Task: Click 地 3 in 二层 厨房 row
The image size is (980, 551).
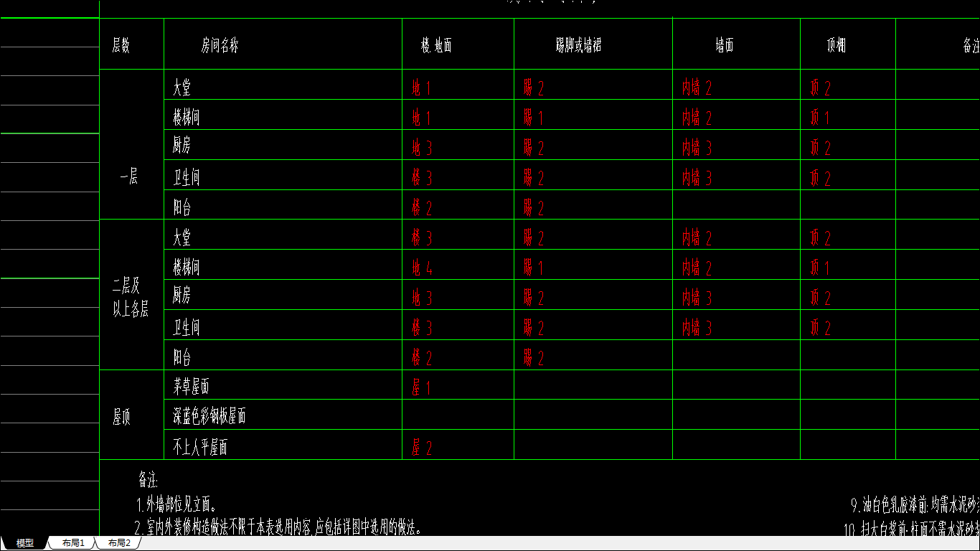Action: point(422,298)
